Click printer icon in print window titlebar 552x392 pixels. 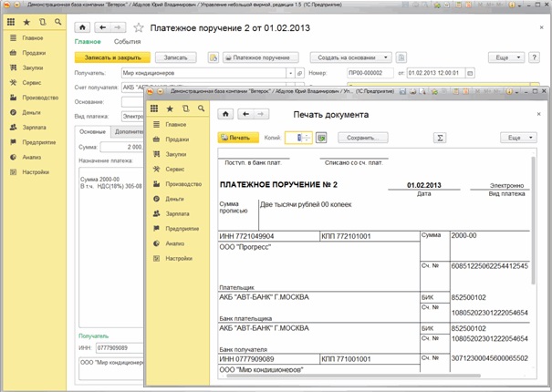click(x=413, y=91)
